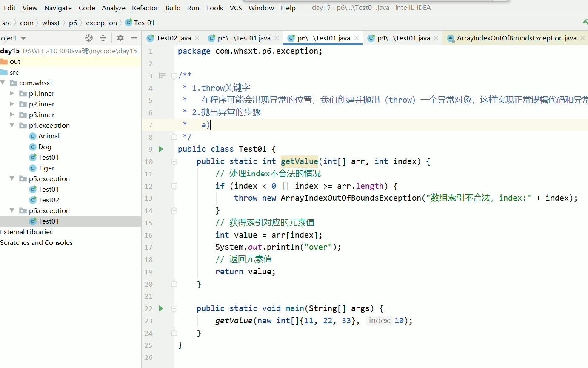Hide the Project panel with minimize icon
Viewport: 588px width, 368px height.
[x=134, y=38]
